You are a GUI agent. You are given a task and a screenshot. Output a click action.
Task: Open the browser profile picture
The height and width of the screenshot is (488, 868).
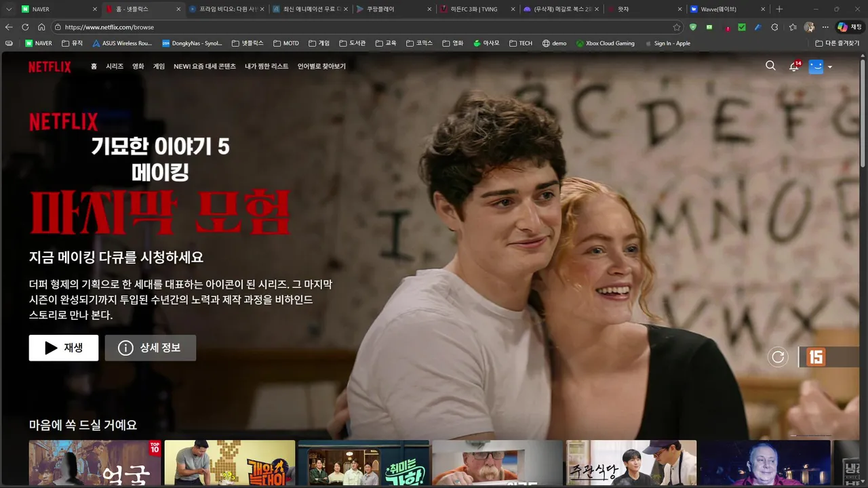(809, 27)
